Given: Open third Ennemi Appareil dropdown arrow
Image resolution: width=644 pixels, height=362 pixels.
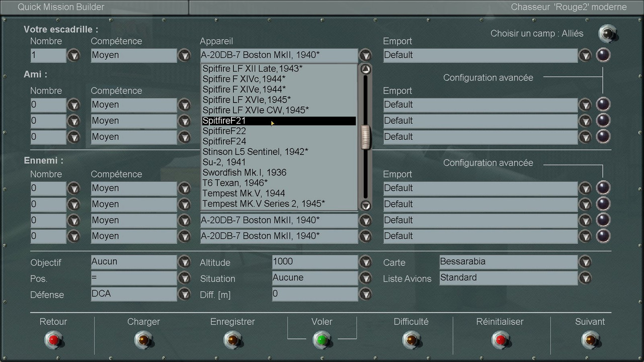Looking at the screenshot, I should [365, 221].
